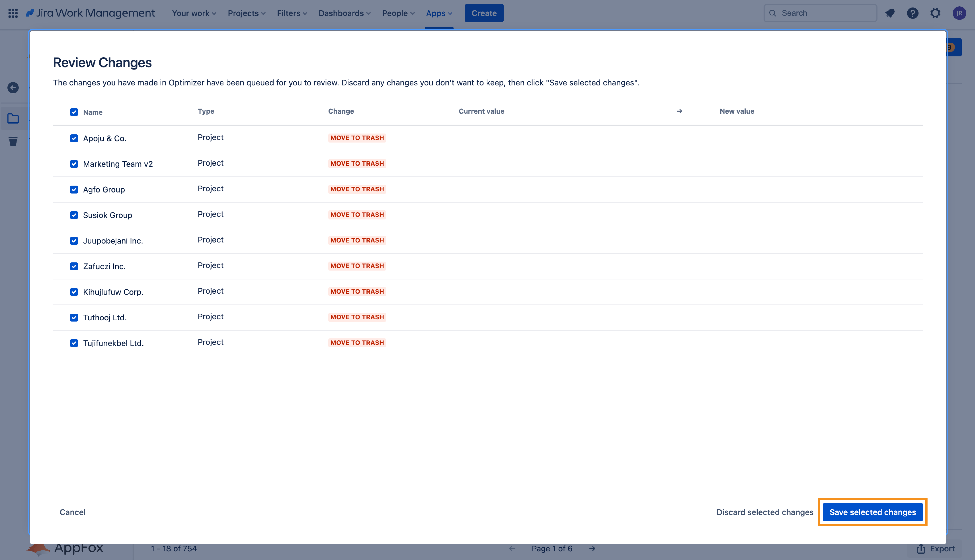Open the settings gear icon

(x=935, y=13)
